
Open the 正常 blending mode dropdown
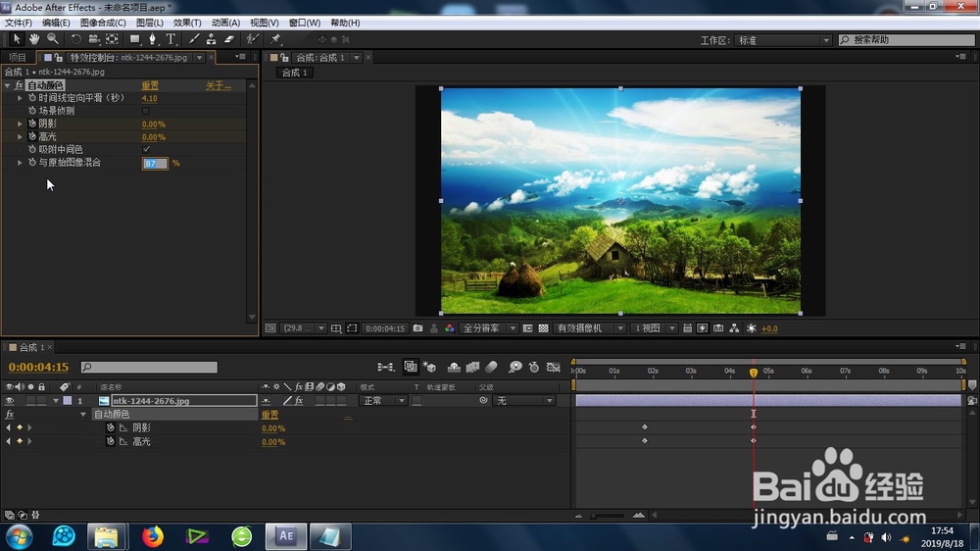click(383, 400)
